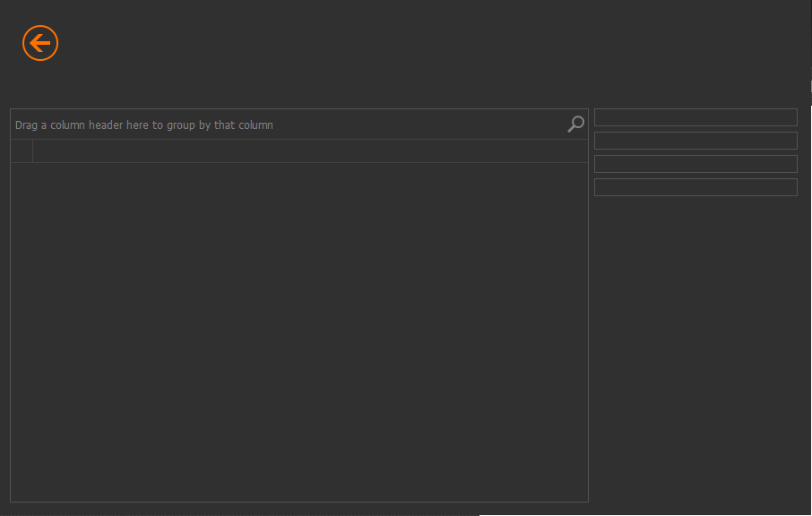Click the last blank button beside the grid
812x516 pixels.
pyautogui.click(x=695, y=187)
